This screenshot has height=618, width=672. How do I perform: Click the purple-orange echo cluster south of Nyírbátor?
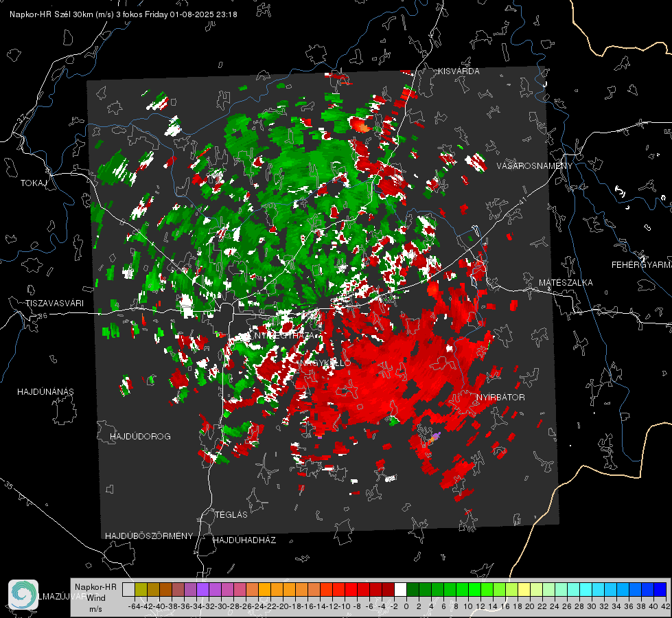tap(434, 438)
